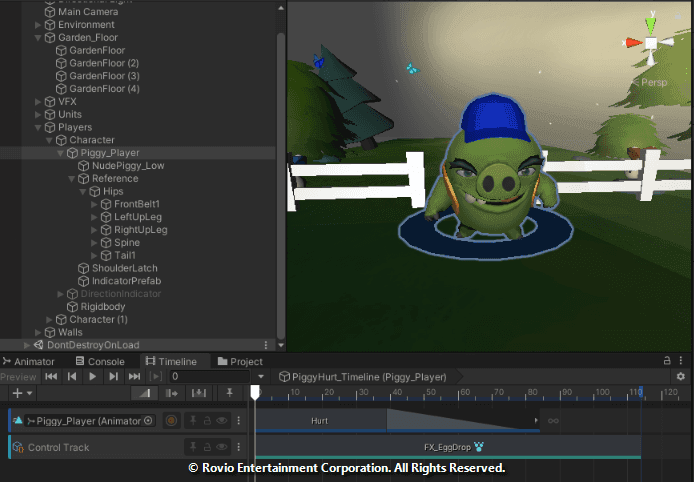This screenshot has height=482, width=694.
Task: Pin the Piggy_Player animation track
Action: (x=193, y=420)
